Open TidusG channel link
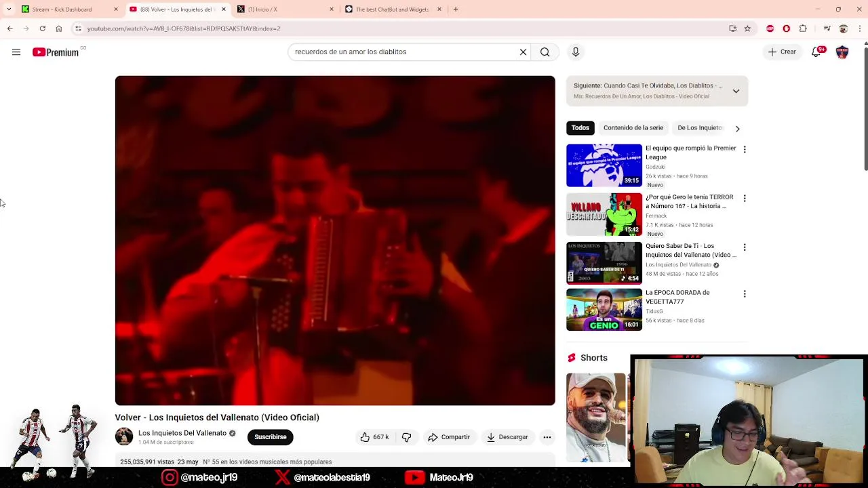 tap(654, 311)
